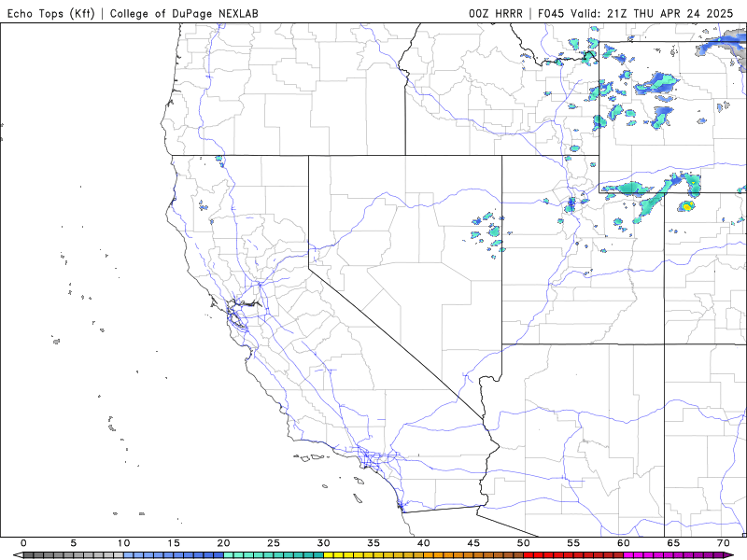The height and width of the screenshot is (560, 747).
Task: Click the 'F045' forecast hour text
Action: pyautogui.click(x=551, y=13)
